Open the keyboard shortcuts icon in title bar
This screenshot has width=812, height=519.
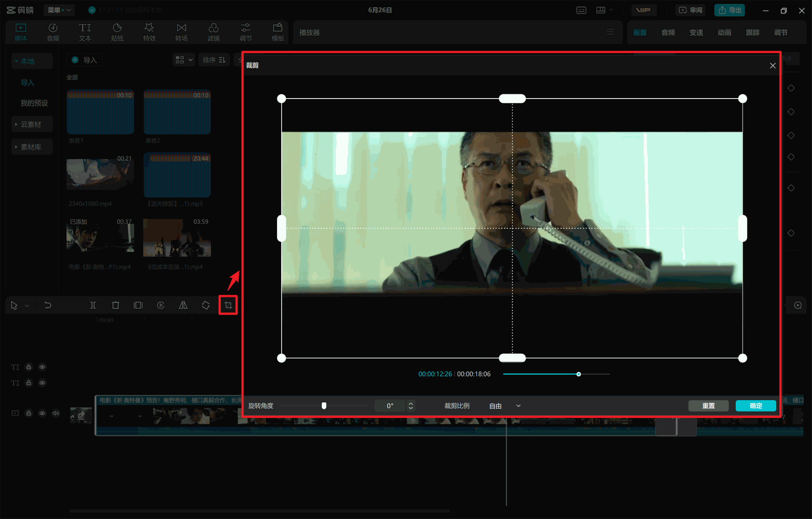[x=581, y=10]
